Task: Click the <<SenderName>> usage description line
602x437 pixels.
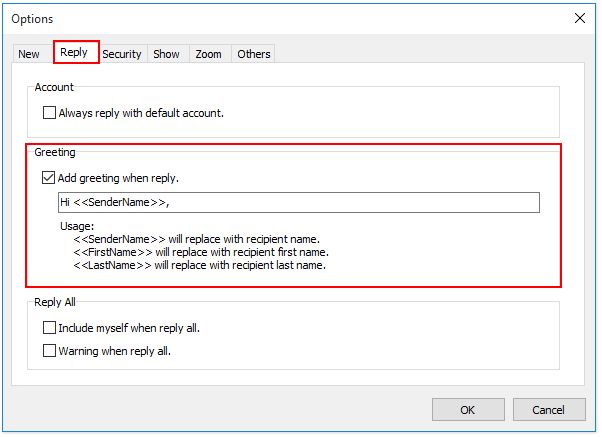Action: 196,239
